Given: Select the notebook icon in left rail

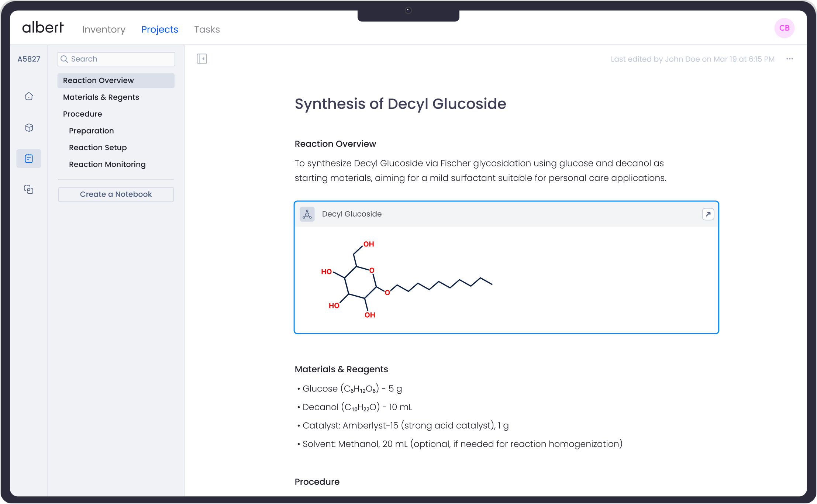Looking at the screenshot, I should pyautogui.click(x=29, y=159).
